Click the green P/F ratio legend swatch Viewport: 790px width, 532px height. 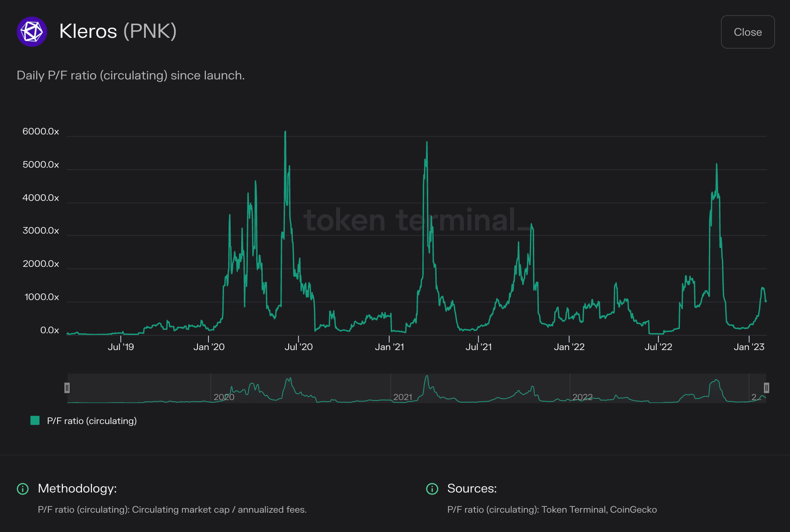click(x=35, y=421)
